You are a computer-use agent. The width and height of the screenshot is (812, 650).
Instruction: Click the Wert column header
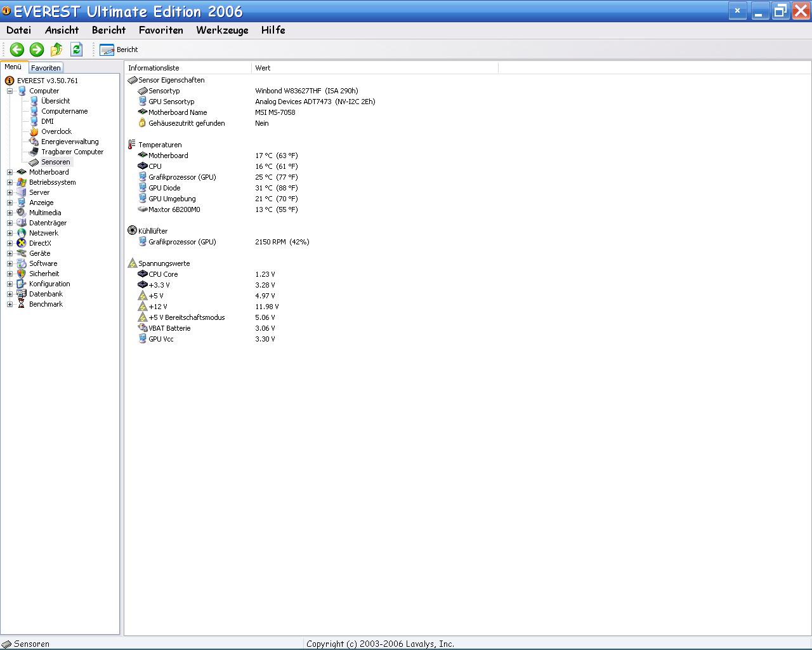click(x=375, y=68)
